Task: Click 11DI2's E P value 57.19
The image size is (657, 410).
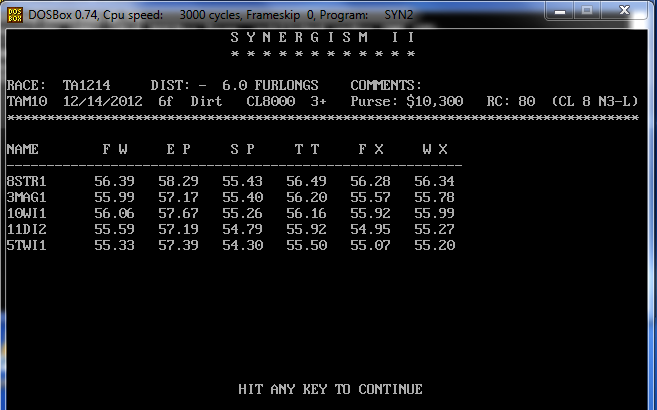Action: pos(178,229)
